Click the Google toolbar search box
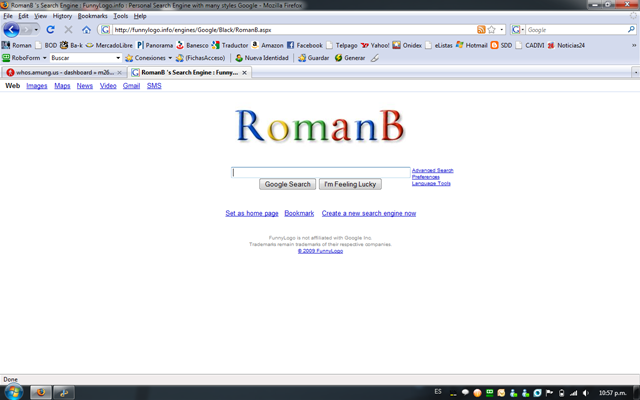Image resolution: width=640 pixels, height=400 pixels. click(x=576, y=30)
